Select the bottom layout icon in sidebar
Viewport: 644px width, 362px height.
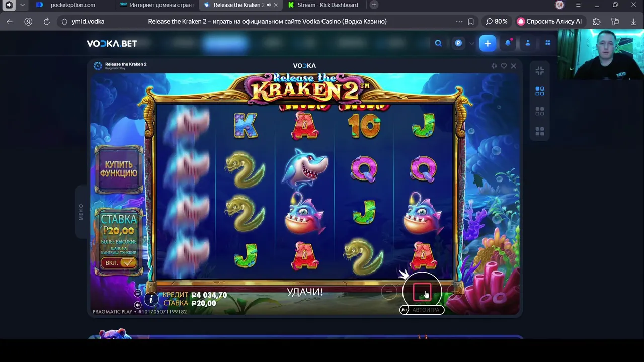[540, 131]
